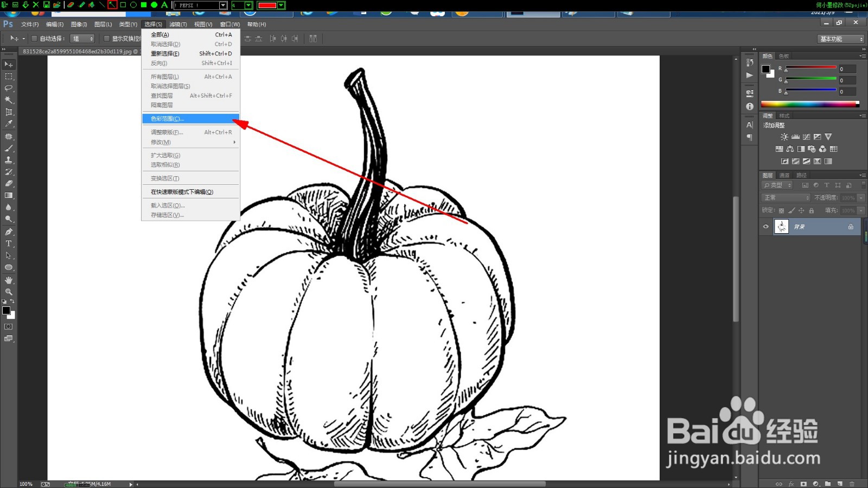This screenshot has width=868, height=488.
Task: Select the Clone Stamp tool
Action: (x=9, y=160)
